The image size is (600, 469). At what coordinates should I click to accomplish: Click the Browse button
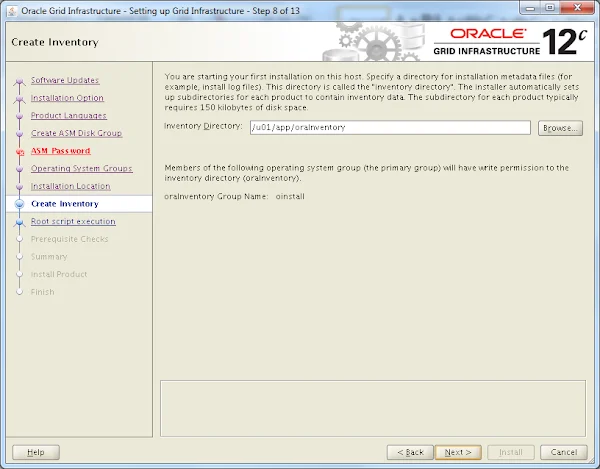(x=560, y=128)
